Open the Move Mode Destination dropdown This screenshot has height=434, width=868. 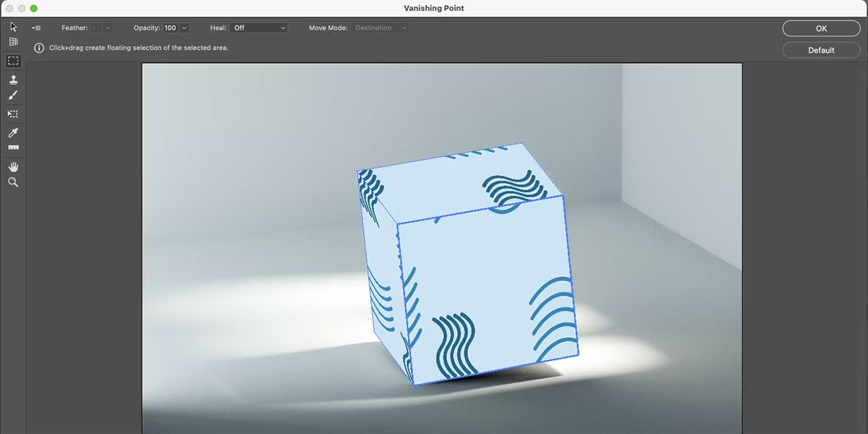pyautogui.click(x=380, y=28)
